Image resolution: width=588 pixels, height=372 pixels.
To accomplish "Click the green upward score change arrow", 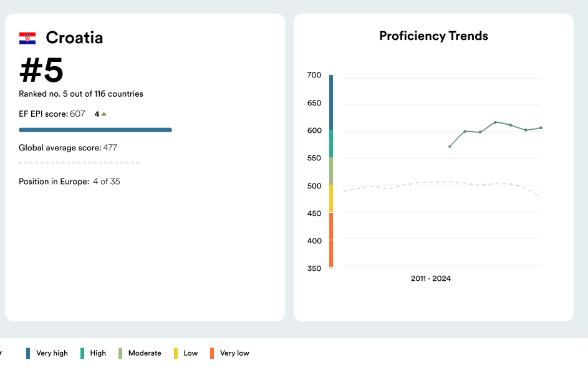I will pos(104,114).
